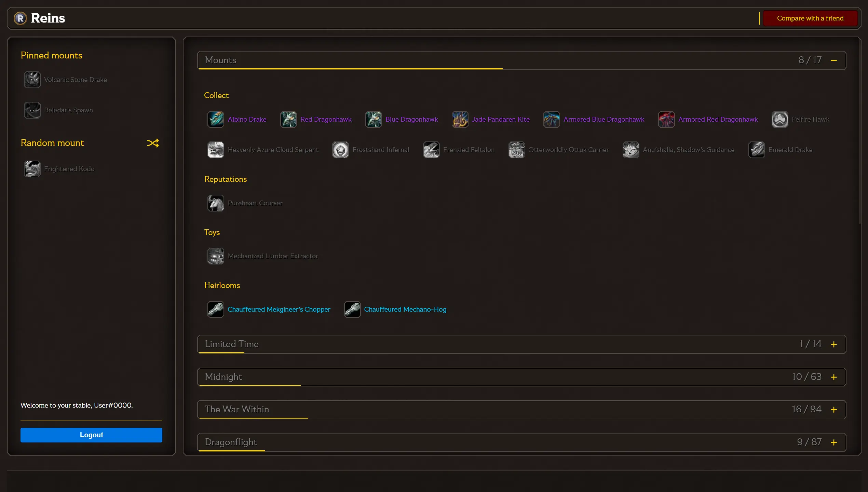Image resolution: width=868 pixels, height=492 pixels.
Task: Follow the Red Dragonhawk link
Action: click(x=326, y=119)
